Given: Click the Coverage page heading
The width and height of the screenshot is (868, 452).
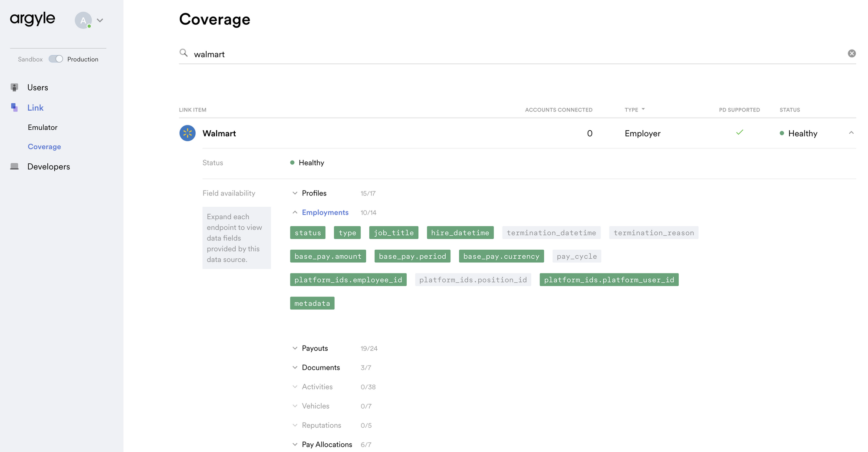Looking at the screenshot, I should 215,20.
